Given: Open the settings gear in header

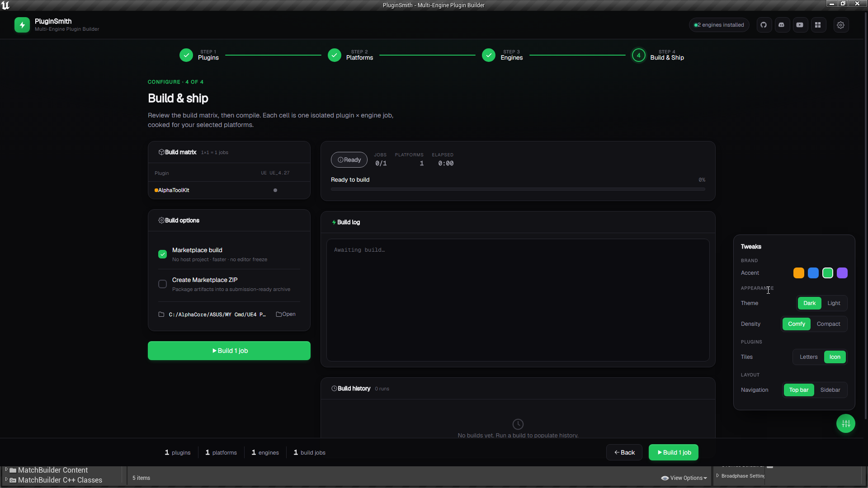Looking at the screenshot, I should [x=841, y=25].
